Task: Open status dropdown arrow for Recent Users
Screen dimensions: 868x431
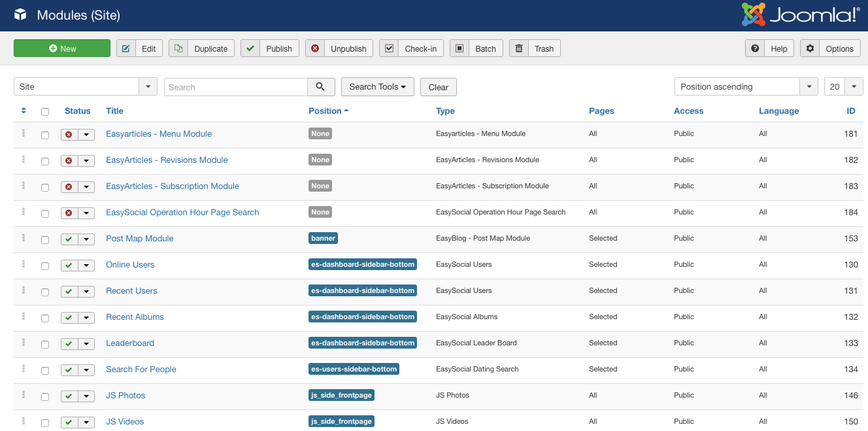Action: tap(87, 292)
